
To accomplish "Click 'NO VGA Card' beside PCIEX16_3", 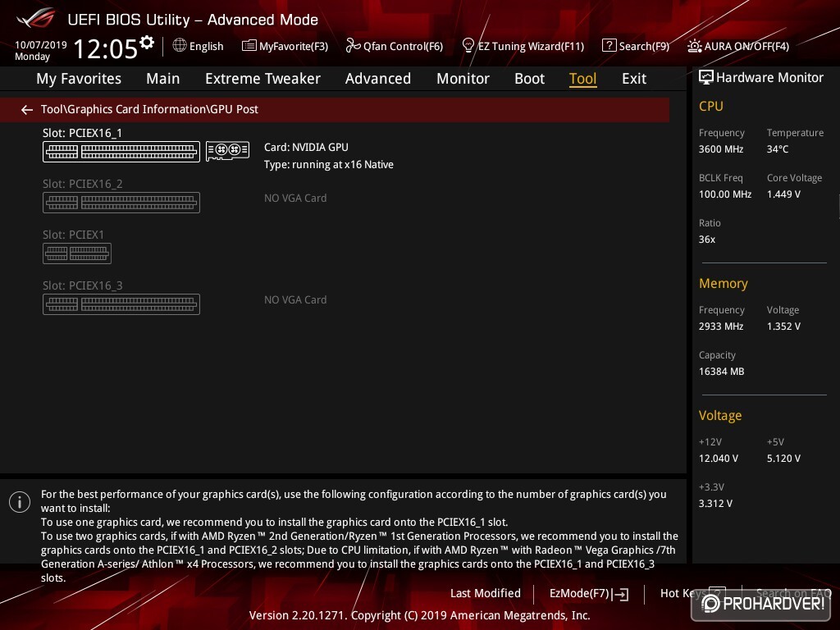I will pyautogui.click(x=295, y=300).
